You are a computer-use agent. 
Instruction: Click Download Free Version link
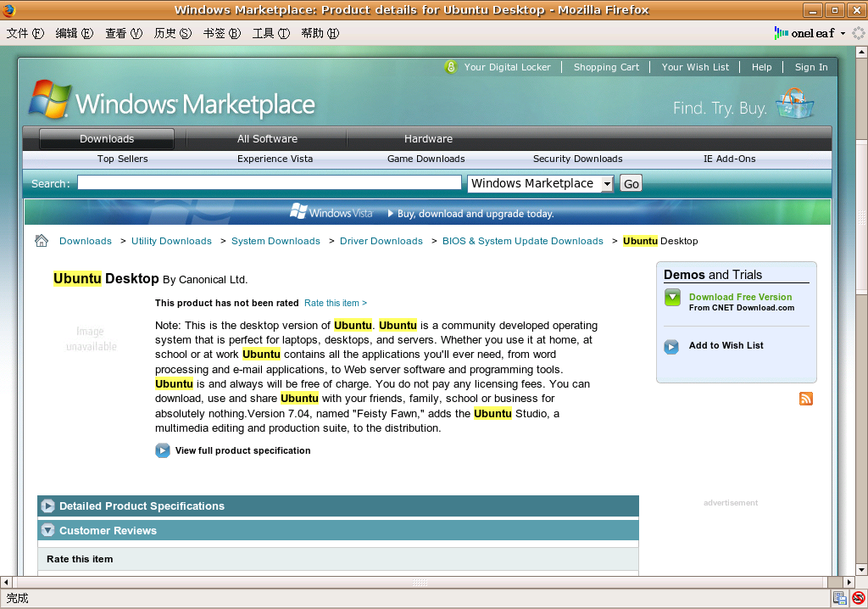[740, 297]
